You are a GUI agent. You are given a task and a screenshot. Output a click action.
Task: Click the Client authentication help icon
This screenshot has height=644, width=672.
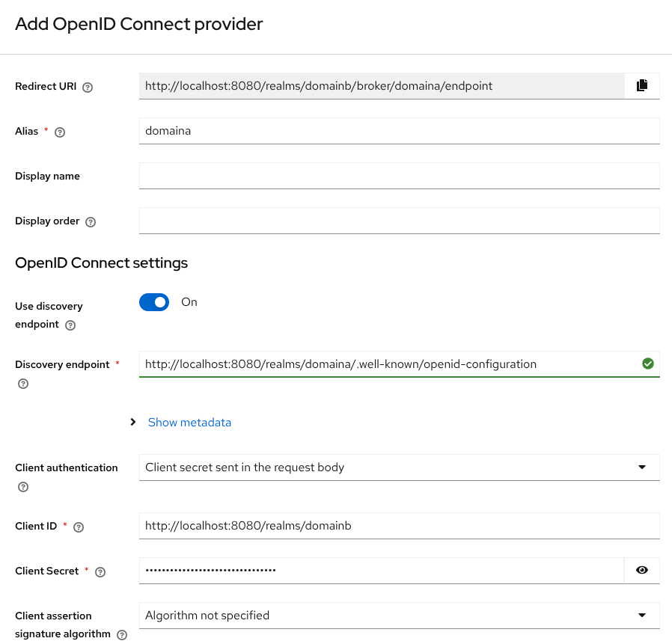click(22, 486)
